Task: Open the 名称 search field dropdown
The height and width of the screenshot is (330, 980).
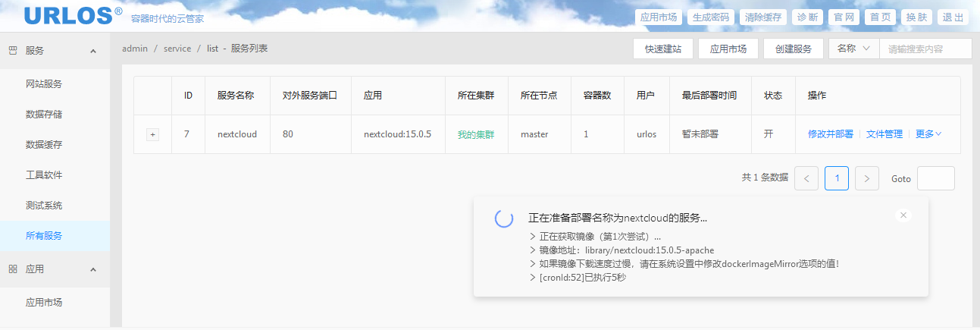Action: pos(854,49)
